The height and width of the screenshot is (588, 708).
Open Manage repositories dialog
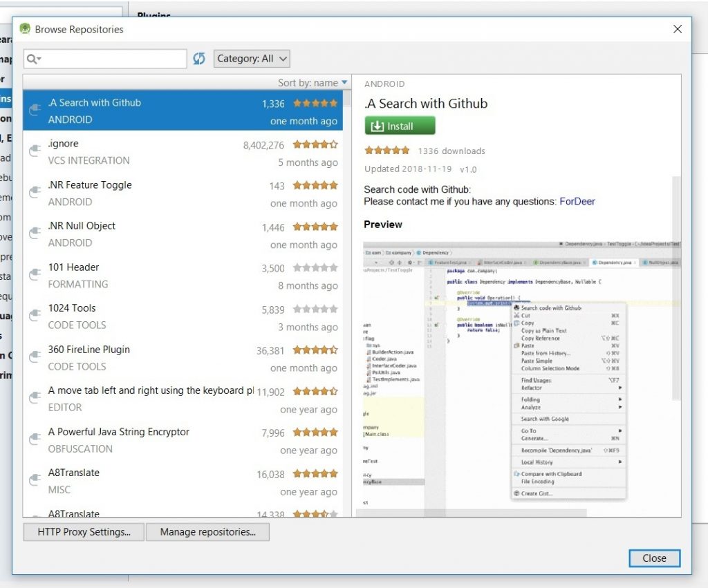coord(207,532)
